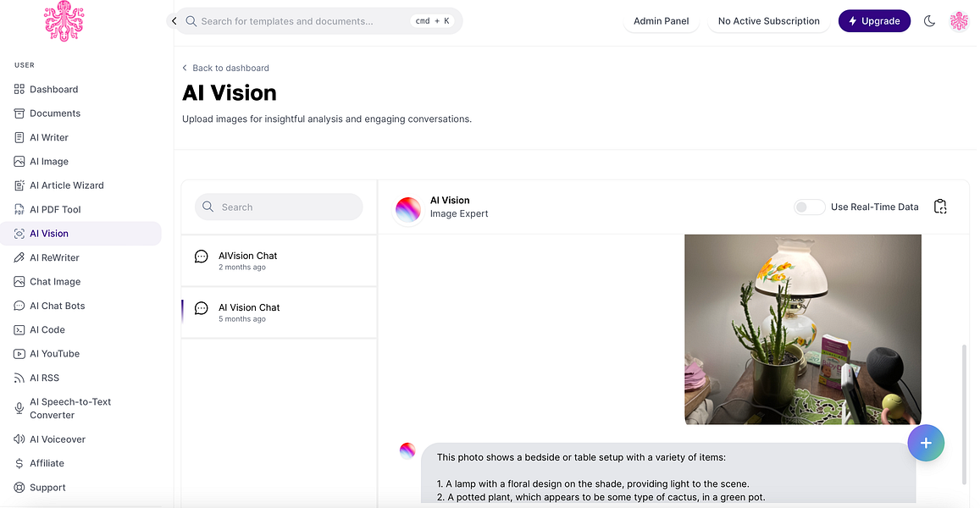
Task: Open the Admin Panel
Action: [662, 21]
